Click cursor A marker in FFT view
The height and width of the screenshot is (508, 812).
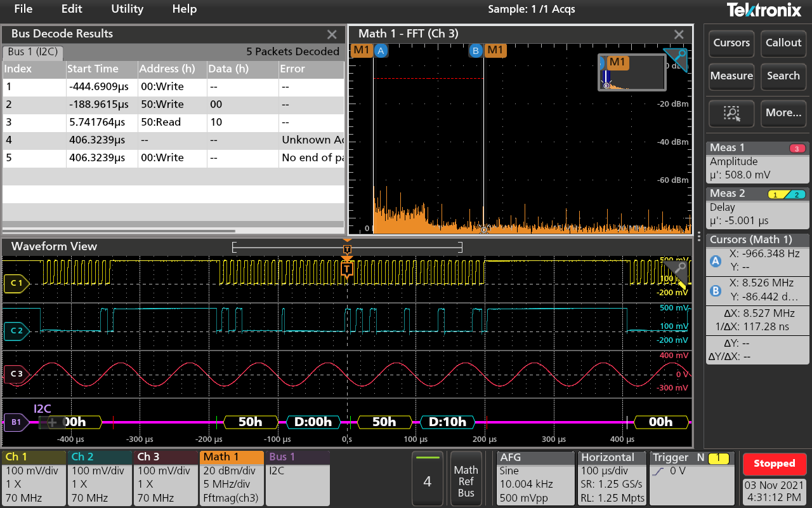(x=381, y=51)
